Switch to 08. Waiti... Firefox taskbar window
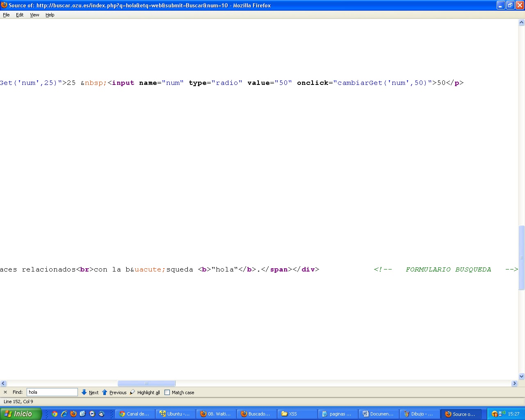 pos(216,414)
